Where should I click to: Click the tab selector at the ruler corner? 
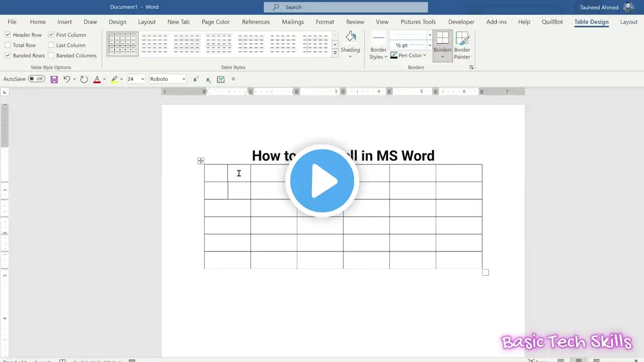[x=5, y=92]
